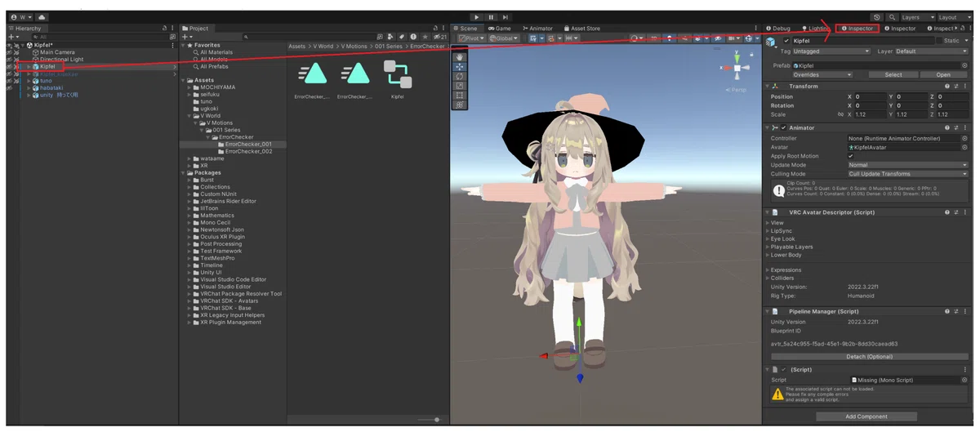Image resolution: width=980 pixels, height=432 pixels.
Task: Collapse the Transform component
Action: click(767, 86)
